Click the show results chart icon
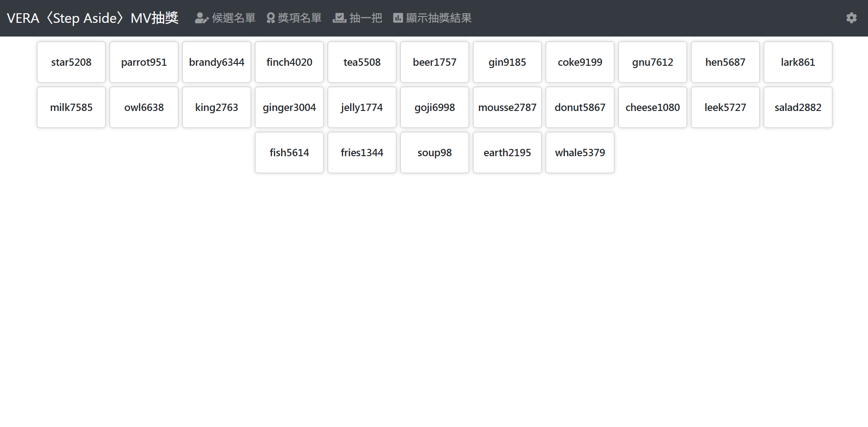 (398, 18)
